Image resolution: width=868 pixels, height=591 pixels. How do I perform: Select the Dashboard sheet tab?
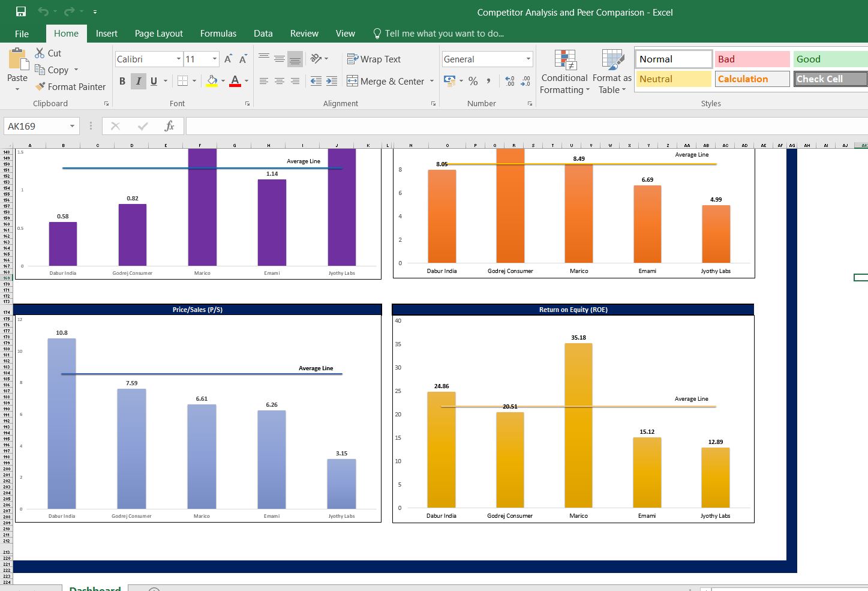point(95,588)
